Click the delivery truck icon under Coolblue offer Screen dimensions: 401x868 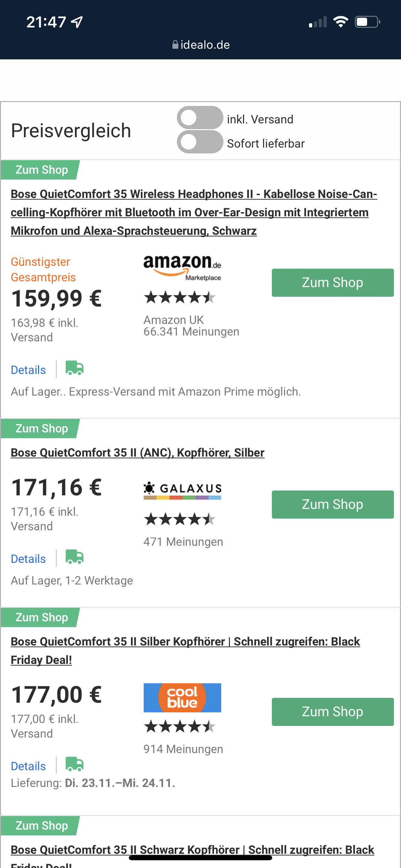pos(75,764)
